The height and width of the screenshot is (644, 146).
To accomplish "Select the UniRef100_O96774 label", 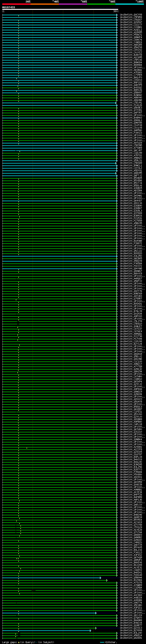I will (131, 603).
